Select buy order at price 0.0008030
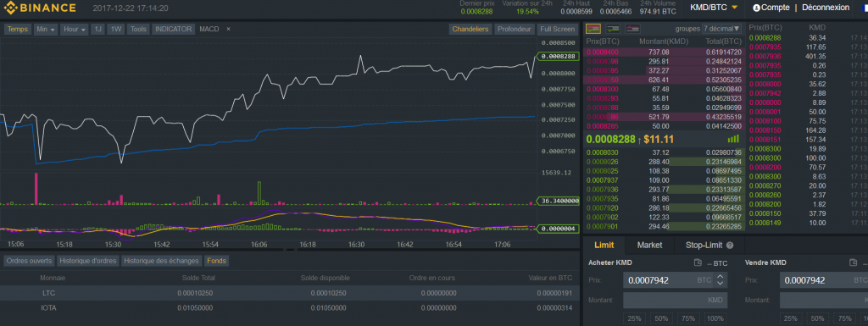The image size is (868, 326). [665, 152]
